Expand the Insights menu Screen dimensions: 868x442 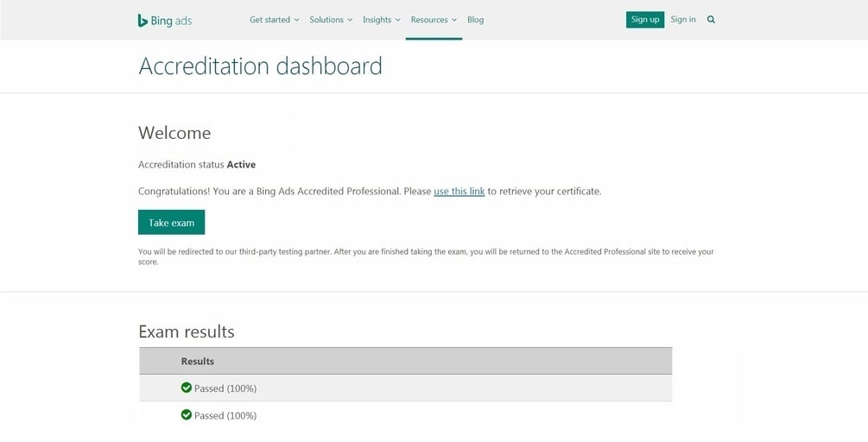pyautogui.click(x=382, y=20)
